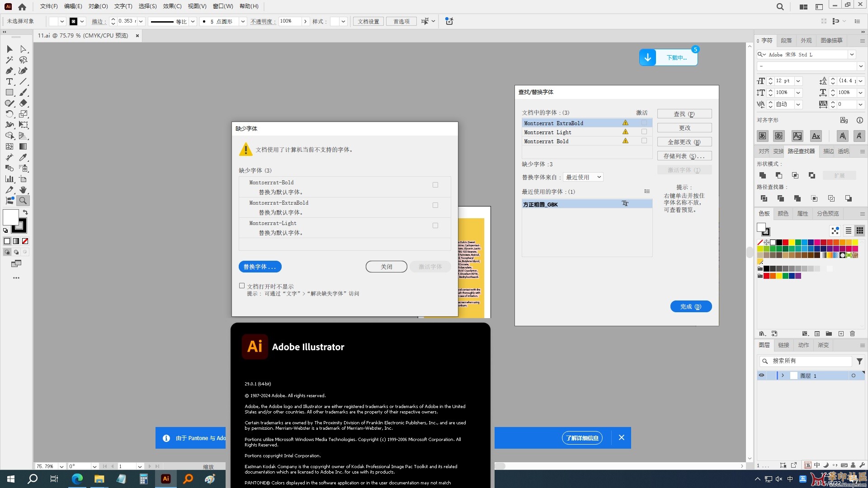Show swatches in list view
Screen dimensions: 868x488
[x=849, y=230]
